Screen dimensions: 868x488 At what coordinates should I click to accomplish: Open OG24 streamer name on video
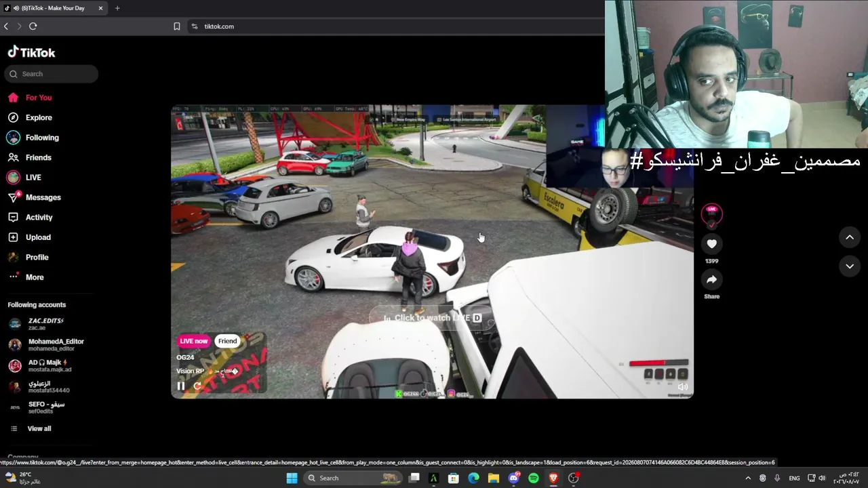[185, 357]
